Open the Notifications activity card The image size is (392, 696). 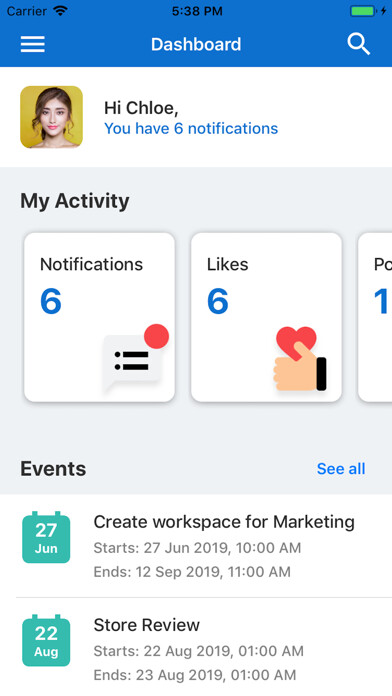point(99,317)
